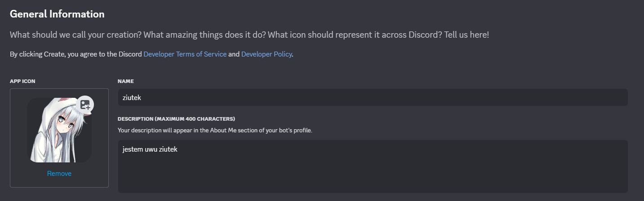This screenshot has width=644, height=201.
Task: Open the Developer Terms of Service link
Action: [185, 54]
